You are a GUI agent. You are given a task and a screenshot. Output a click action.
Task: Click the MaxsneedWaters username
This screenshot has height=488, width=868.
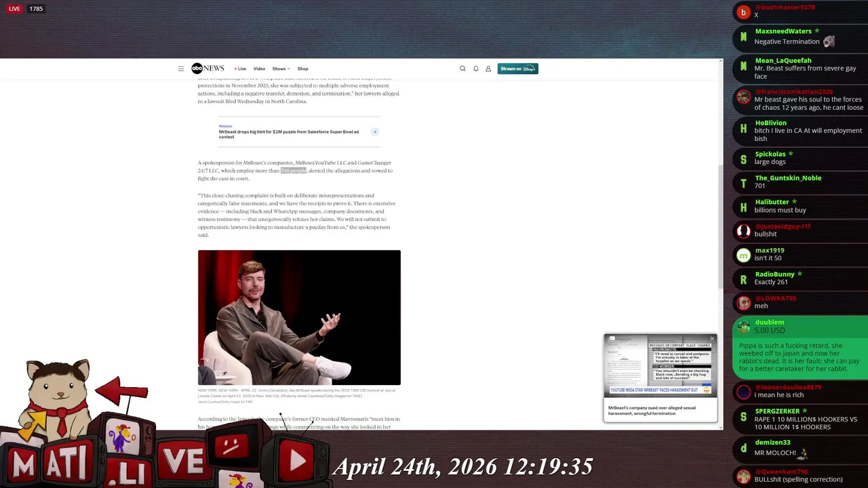click(783, 31)
